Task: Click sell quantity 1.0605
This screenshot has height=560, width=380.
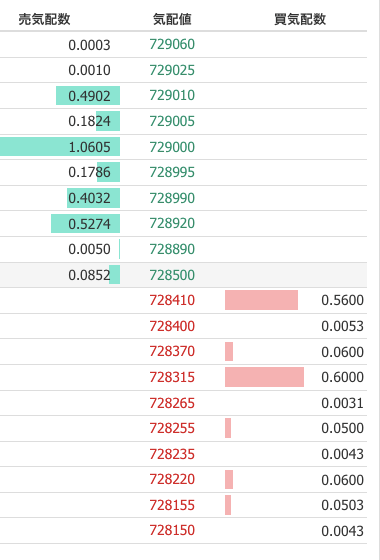Action: [89, 147]
